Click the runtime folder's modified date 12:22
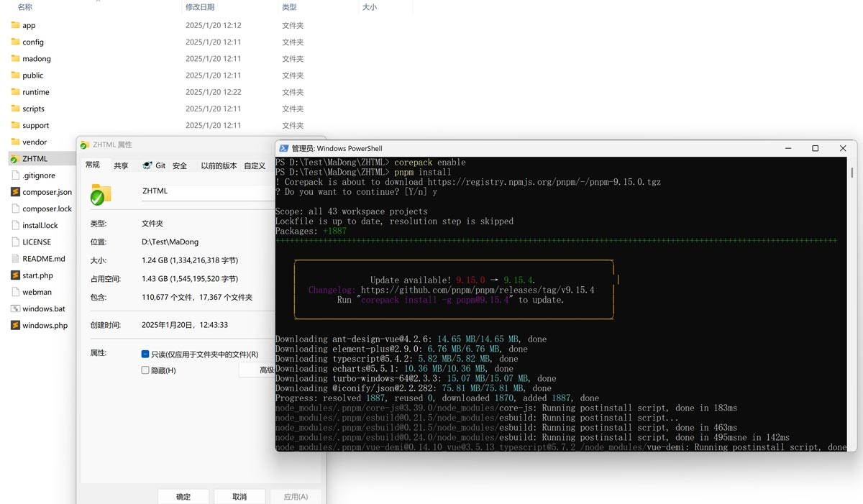Viewport: 863px width, 504px height. coord(213,92)
